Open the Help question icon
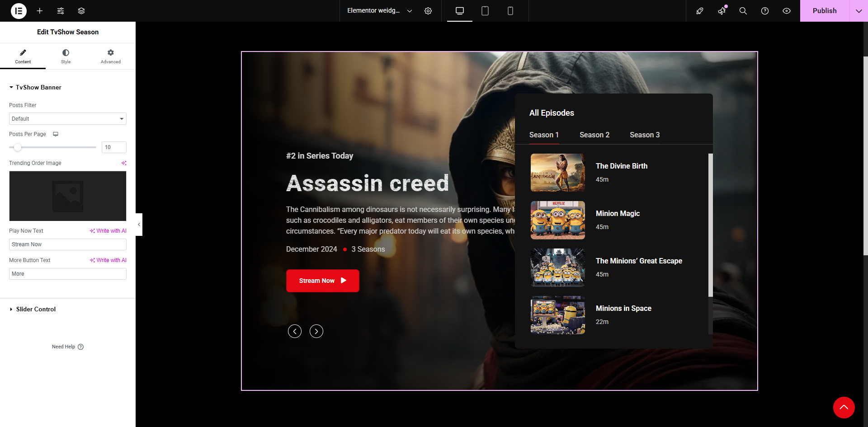868x427 pixels. click(x=765, y=11)
